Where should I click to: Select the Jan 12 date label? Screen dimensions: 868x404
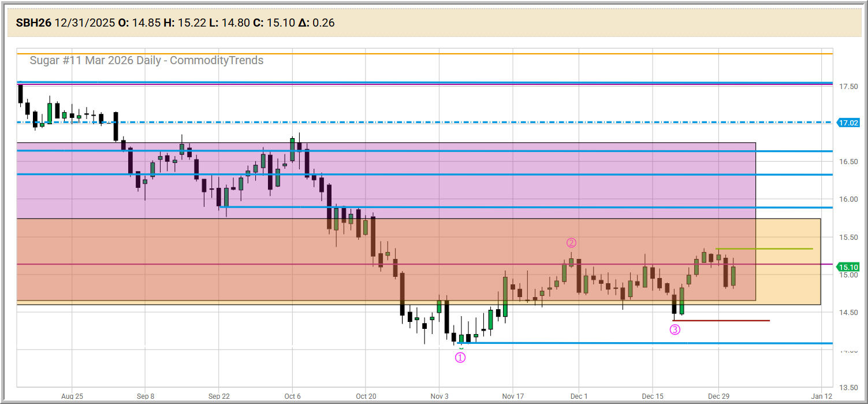(821, 396)
